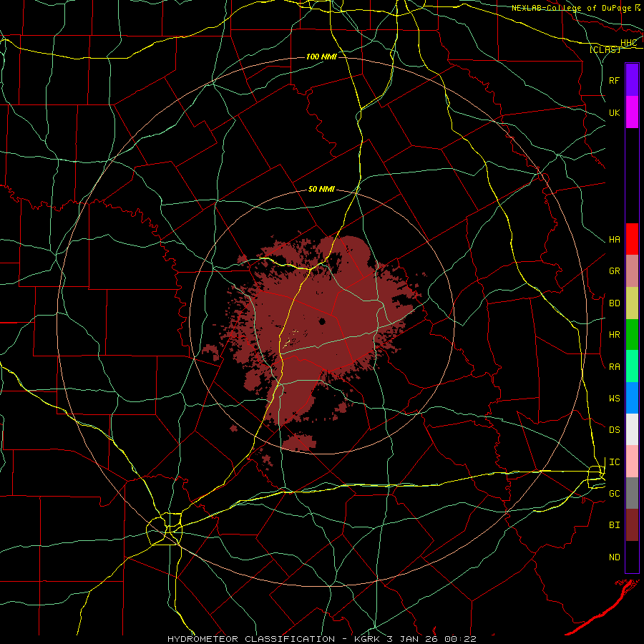Image resolution: width=644 pixels, height=644 pixels.
Task: Click the RF legend label
Action: click(x=614, y=80)
